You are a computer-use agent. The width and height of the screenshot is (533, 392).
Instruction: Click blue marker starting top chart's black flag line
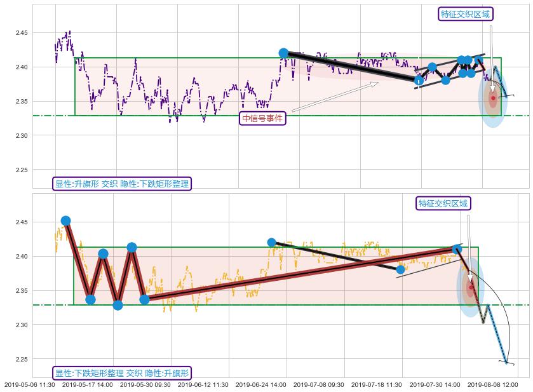pyautogui.click(x=283, y=53)
